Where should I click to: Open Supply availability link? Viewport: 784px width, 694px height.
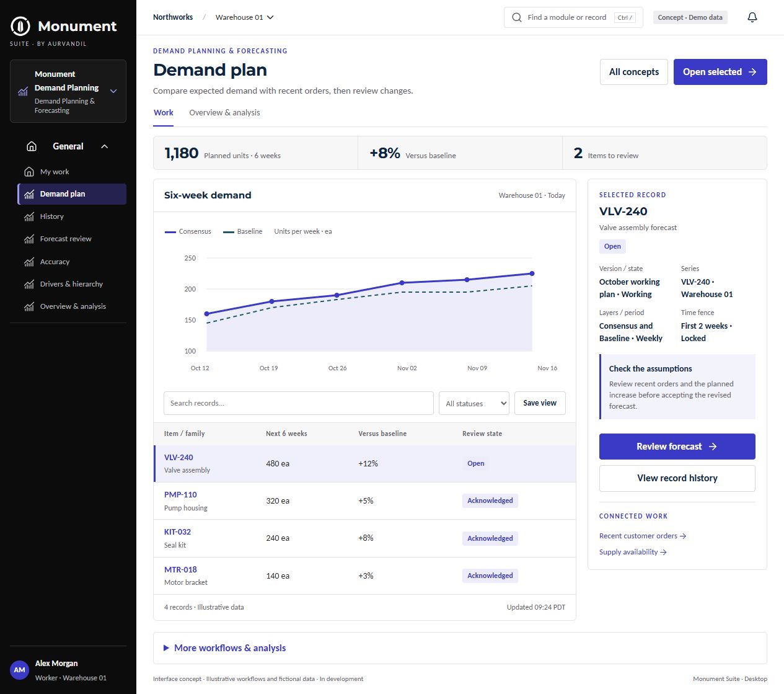[633, 552]
